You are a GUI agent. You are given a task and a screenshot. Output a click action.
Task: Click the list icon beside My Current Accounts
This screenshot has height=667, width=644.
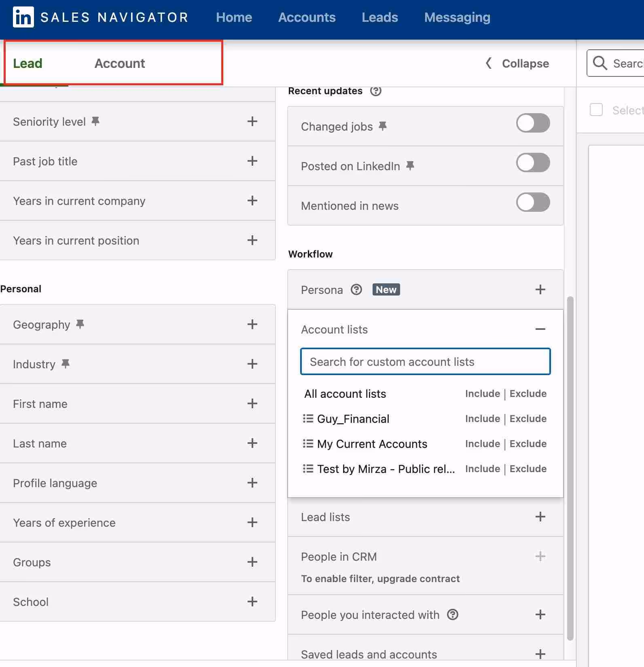308,443
